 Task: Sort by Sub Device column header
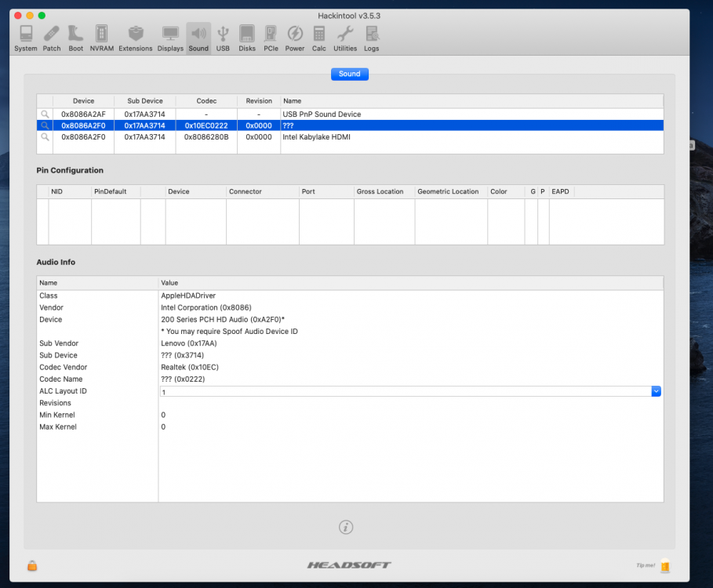(144, 101)
